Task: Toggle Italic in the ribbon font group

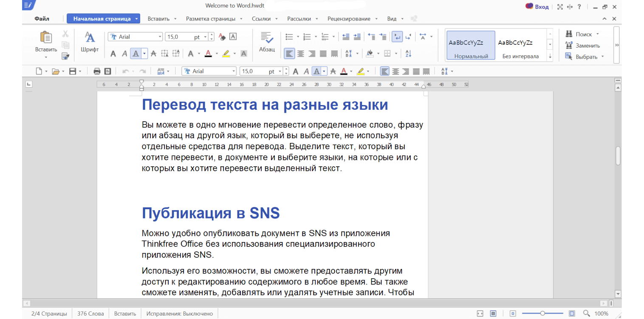Action: (124, 54)
